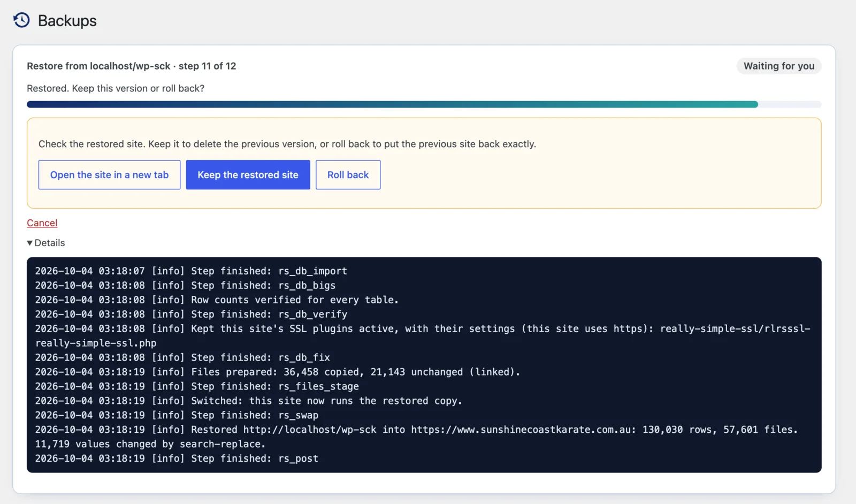856x504 pixels.
Task: Click the Waiting for you status badge
Action: coord(779,66)
